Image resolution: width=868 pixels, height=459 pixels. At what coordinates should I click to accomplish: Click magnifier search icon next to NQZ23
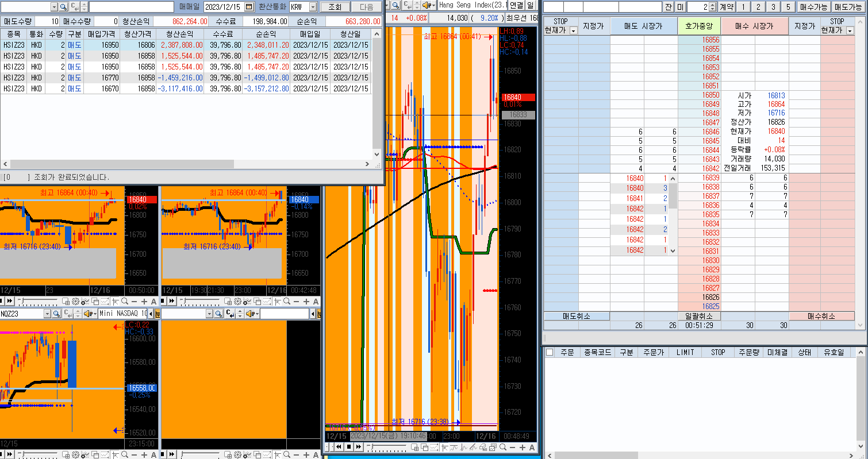56,314
